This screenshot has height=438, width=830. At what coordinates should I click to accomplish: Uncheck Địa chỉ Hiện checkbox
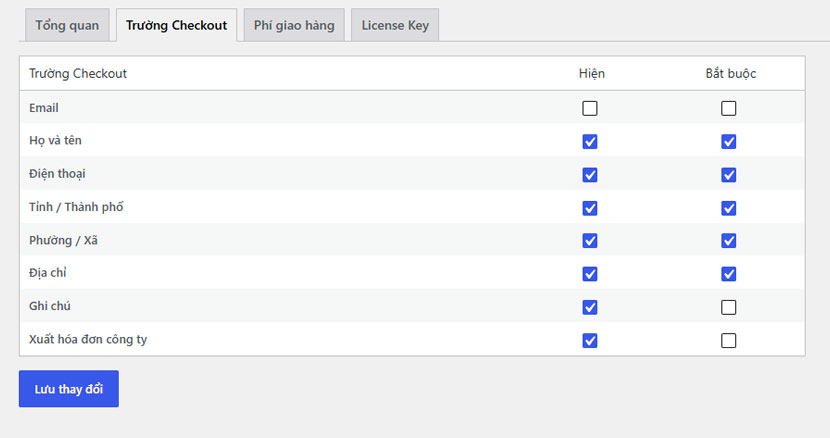[590, 274]
